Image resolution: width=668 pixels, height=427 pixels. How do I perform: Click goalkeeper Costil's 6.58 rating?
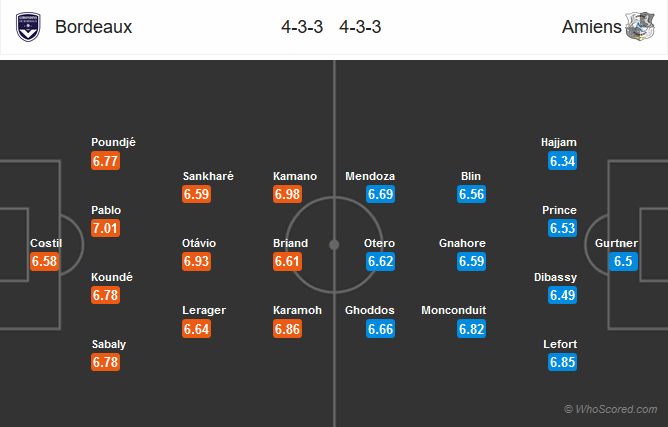click(x=44, y=261)
